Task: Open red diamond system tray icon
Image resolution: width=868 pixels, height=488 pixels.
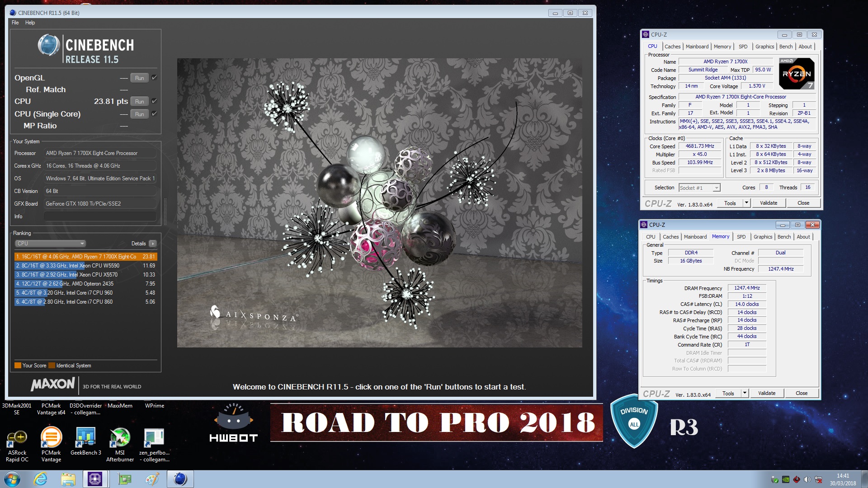Action: pyautogui.click(x=797, y=479)
